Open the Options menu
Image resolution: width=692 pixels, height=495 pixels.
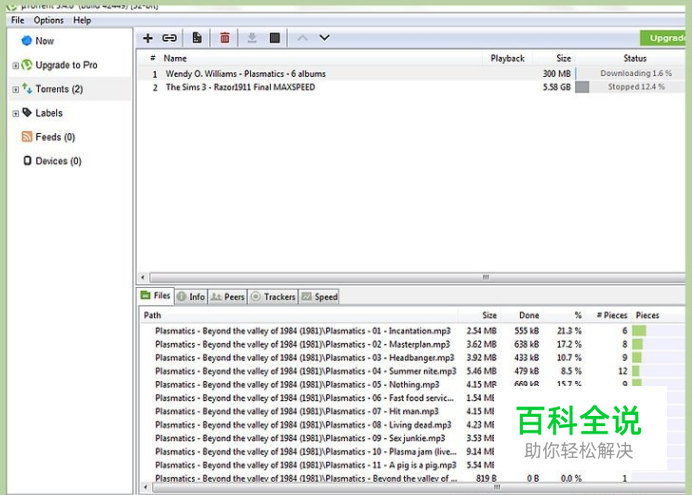coord(49,20)
